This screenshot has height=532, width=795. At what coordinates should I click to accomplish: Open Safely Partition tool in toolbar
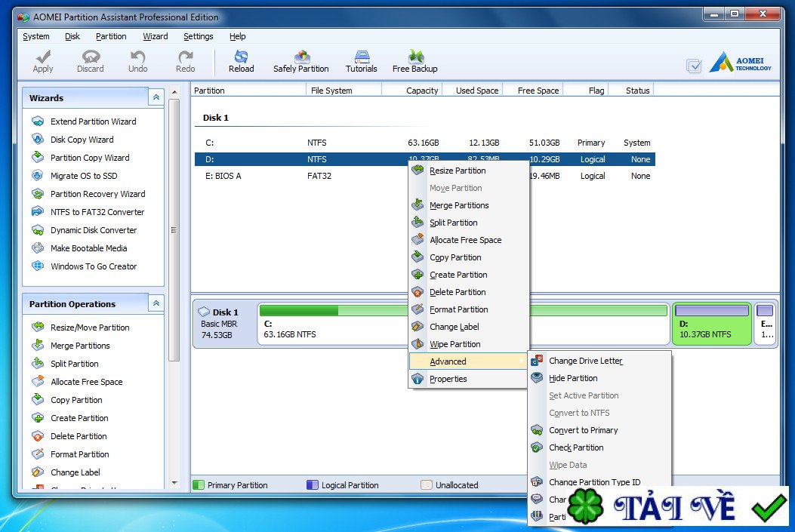[x=300, y=61]
